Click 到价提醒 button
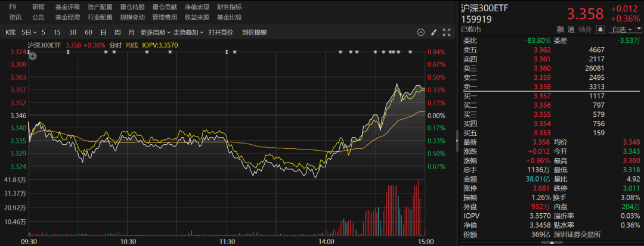Image resolution: width=644 pixels, height=246 pixels. 254,32
